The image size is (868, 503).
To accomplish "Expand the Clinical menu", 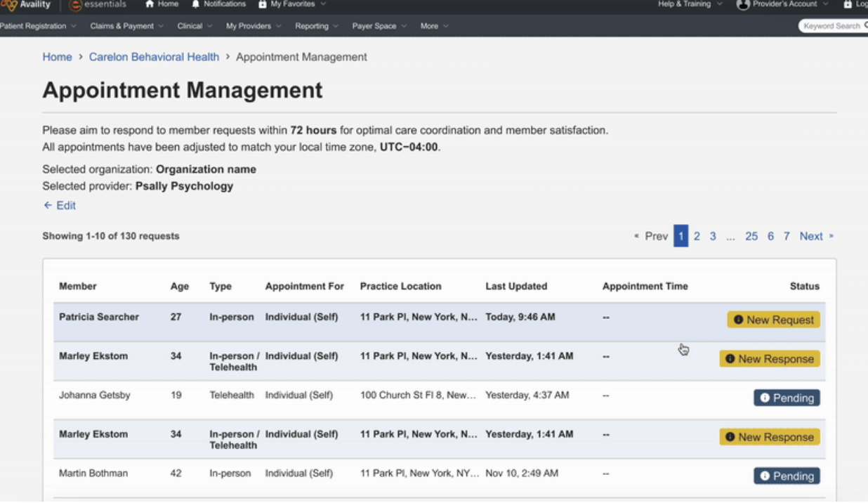I will [x=195, y=26].
